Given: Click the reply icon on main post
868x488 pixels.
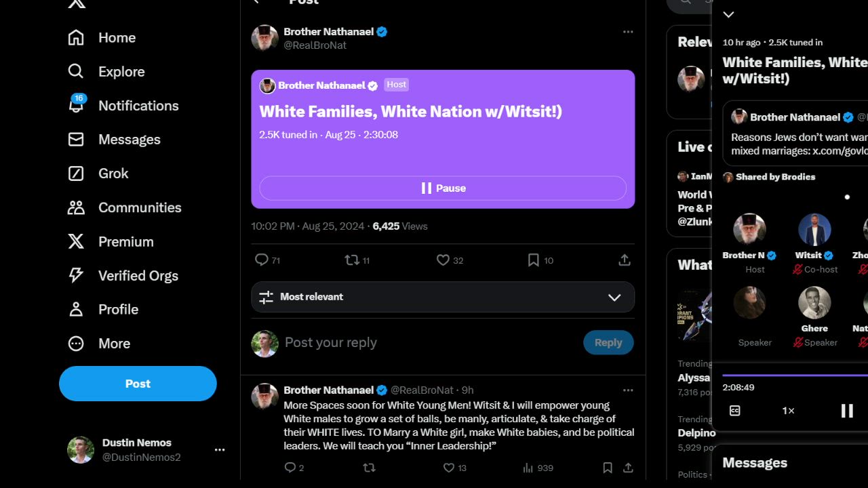Looking at the screenshot, I should point(262,260).
